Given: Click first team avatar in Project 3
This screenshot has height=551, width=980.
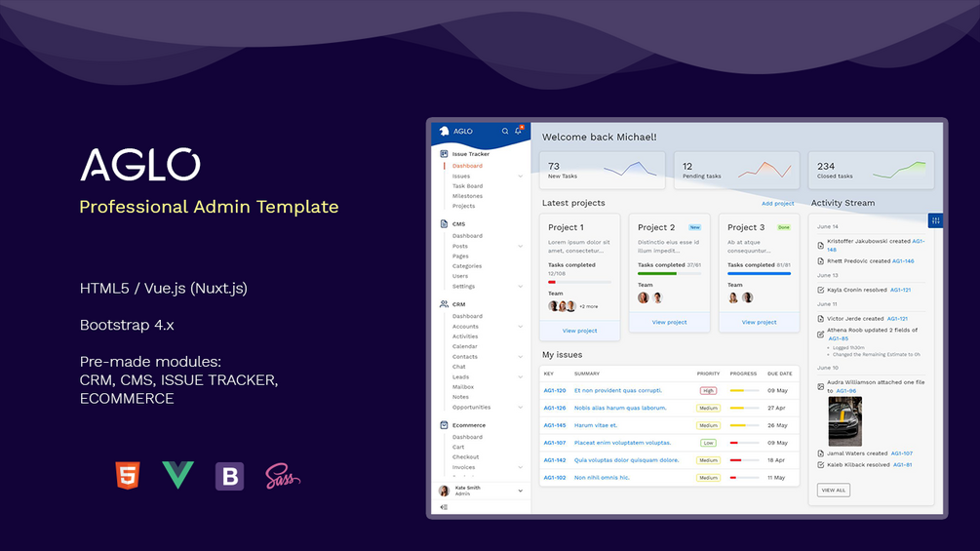Looking at the screenshot, I should (733, 298).
